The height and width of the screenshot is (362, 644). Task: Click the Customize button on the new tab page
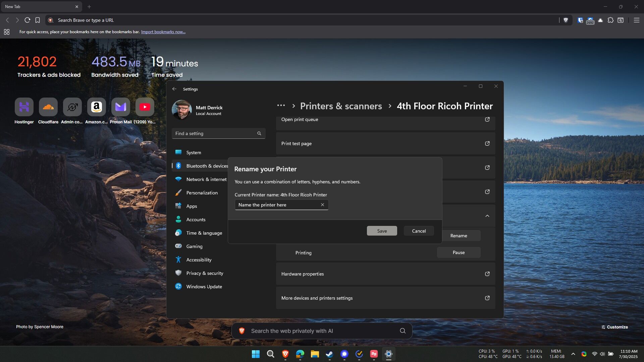614,327
